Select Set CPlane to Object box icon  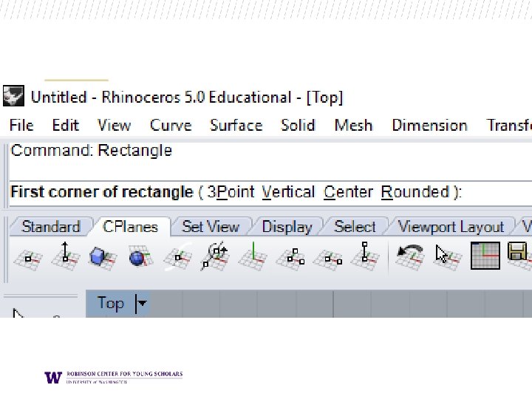(103, 258)
